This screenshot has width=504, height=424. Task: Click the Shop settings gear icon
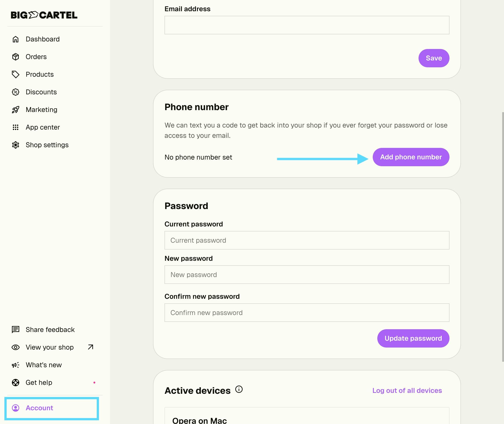[16, 145]
